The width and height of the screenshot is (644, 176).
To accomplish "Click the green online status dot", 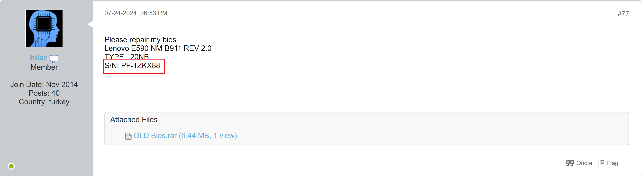I will (x=11, y=166).
